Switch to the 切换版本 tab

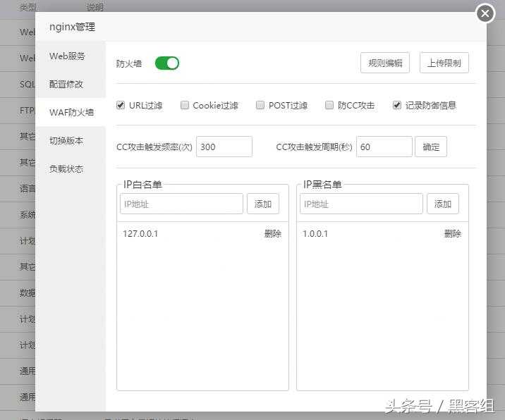pyautogui.click(x=71, y=141)
